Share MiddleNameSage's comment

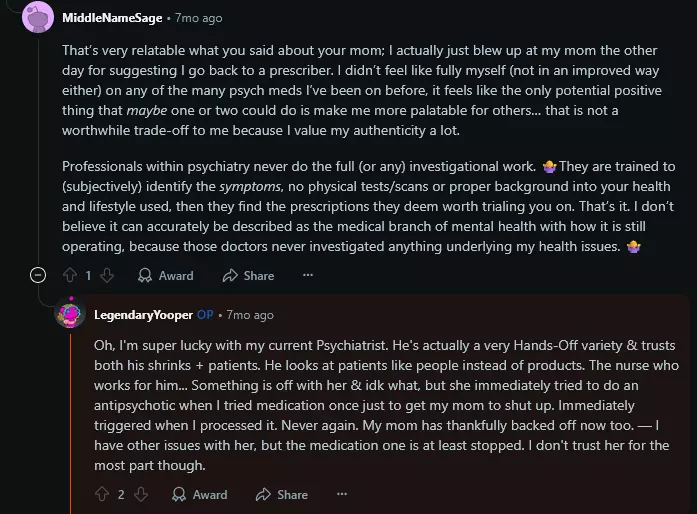[248, 275]
